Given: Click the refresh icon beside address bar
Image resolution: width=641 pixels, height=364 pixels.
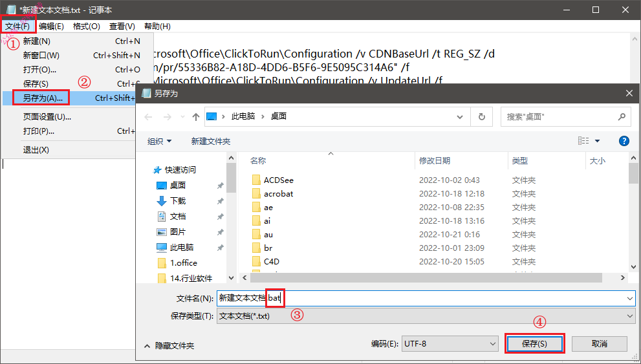Looking at the screenshot, I should pos(482,117).
